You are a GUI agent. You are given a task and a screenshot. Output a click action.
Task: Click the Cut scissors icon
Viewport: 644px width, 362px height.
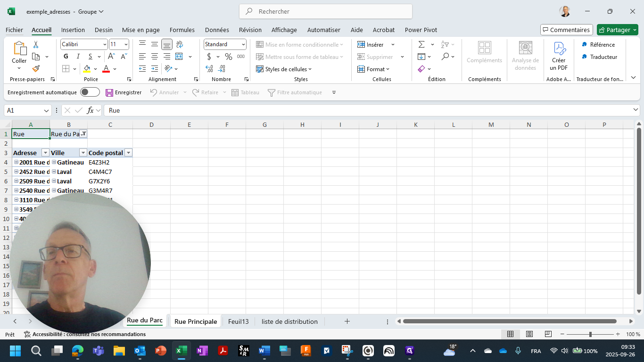36,44
